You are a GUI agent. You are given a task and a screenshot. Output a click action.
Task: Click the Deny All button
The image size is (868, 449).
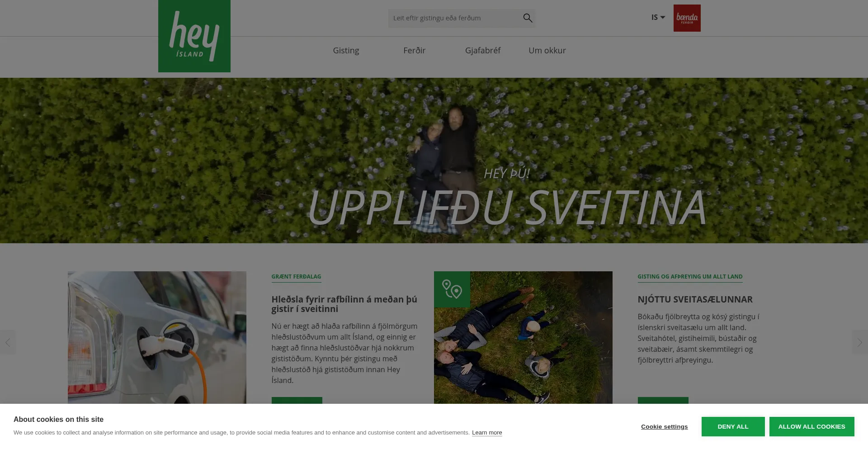tap(733, 426)
